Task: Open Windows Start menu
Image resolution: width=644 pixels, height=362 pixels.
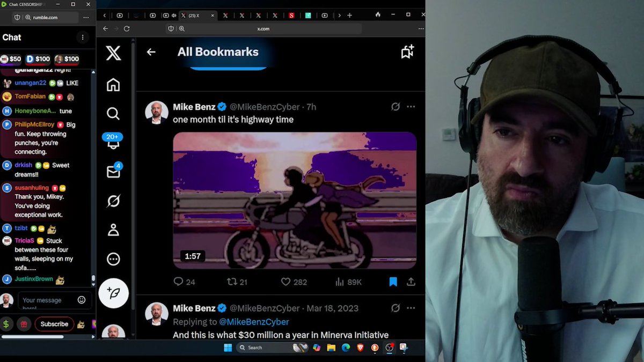Action: tap(228, 348)
